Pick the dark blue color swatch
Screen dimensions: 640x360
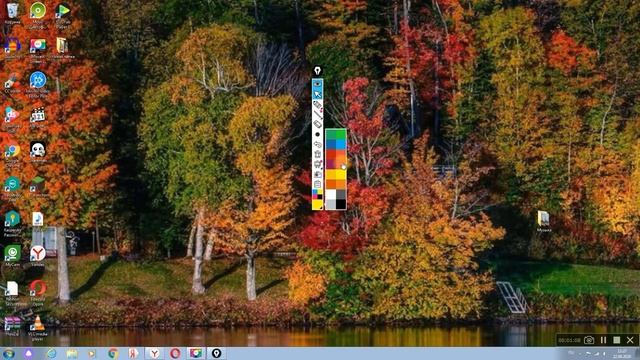click(x=331, y=144)
